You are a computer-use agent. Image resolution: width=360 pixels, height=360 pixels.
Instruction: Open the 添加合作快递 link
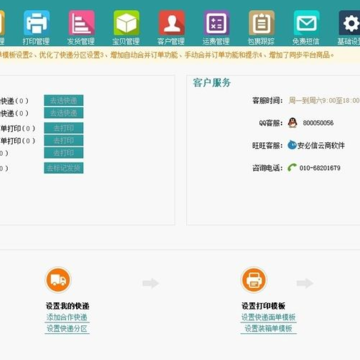click(x=67, y=317)
